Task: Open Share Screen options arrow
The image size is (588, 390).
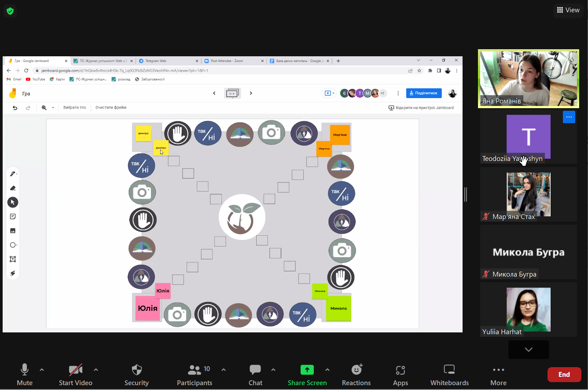Action: (327, 370)
